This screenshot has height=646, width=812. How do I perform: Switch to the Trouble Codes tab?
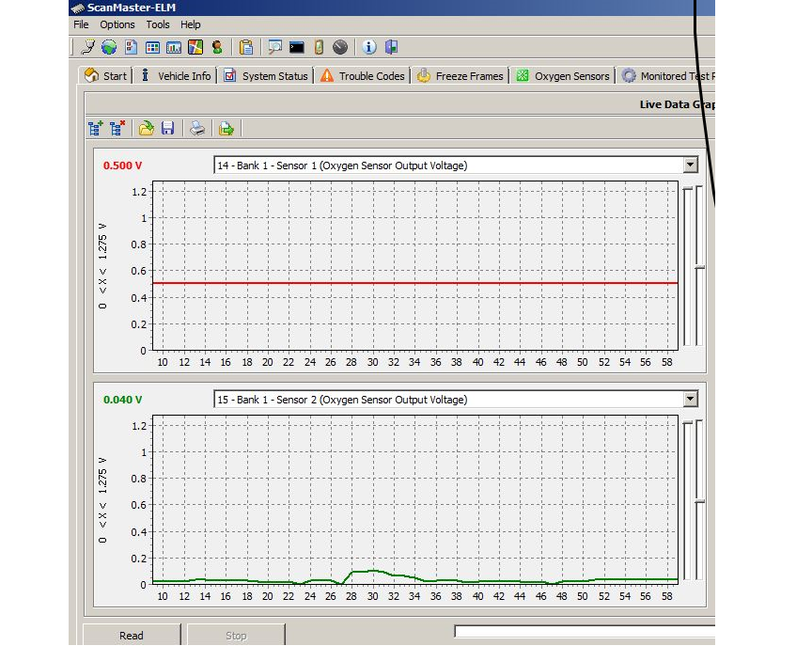[x=362, y=76]
